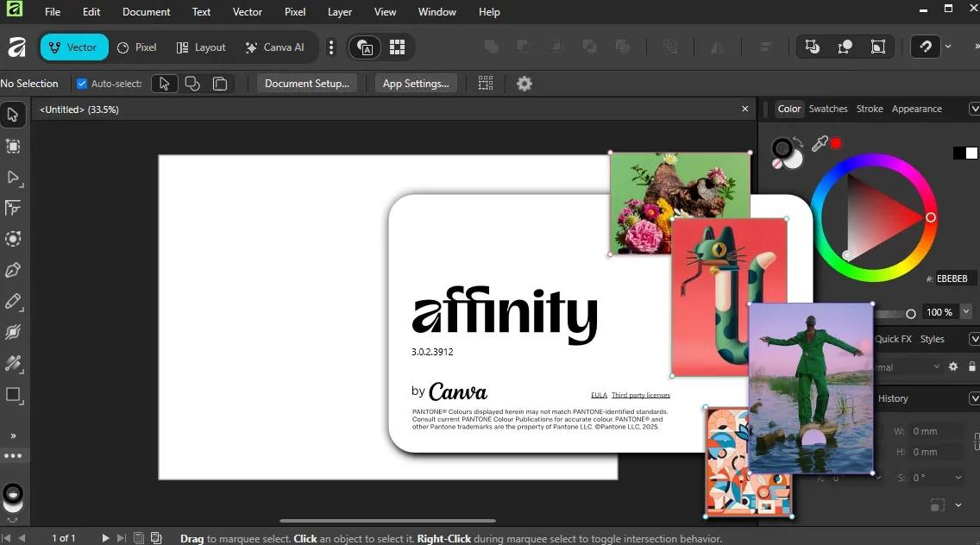Select the Pen tool
This screenshot has height=545, width=980.
[x=12, y=270]
